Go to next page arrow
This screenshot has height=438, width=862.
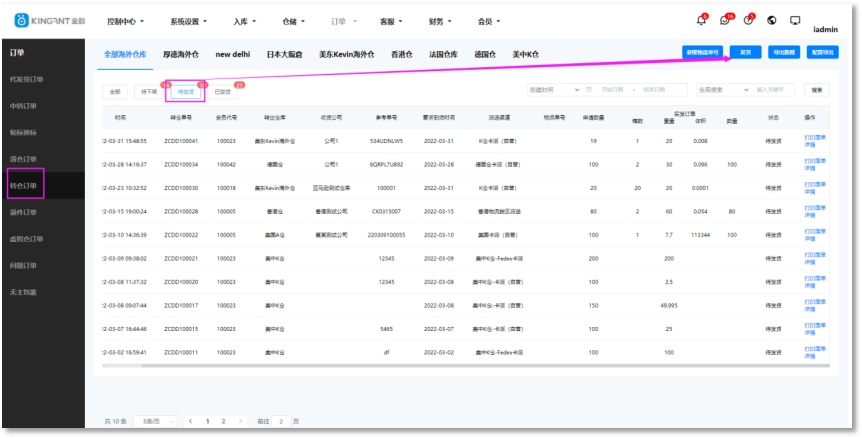coord(238,422)
